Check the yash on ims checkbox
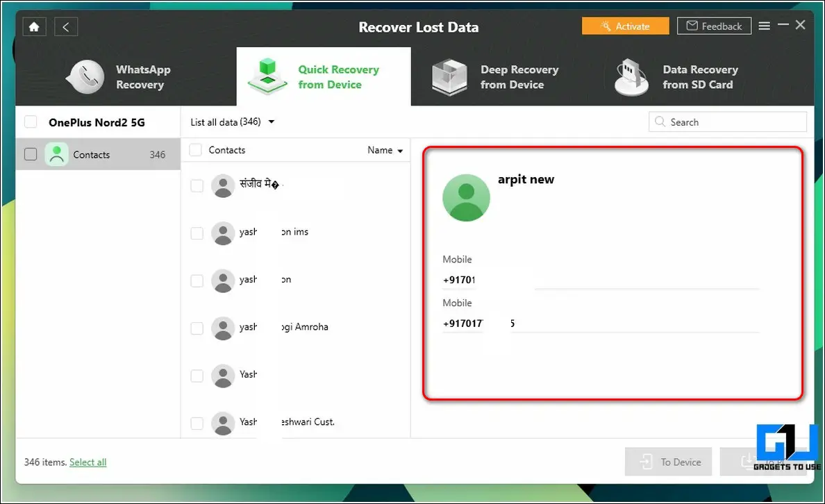Screen dimensions: 825x504 point(197,233)
